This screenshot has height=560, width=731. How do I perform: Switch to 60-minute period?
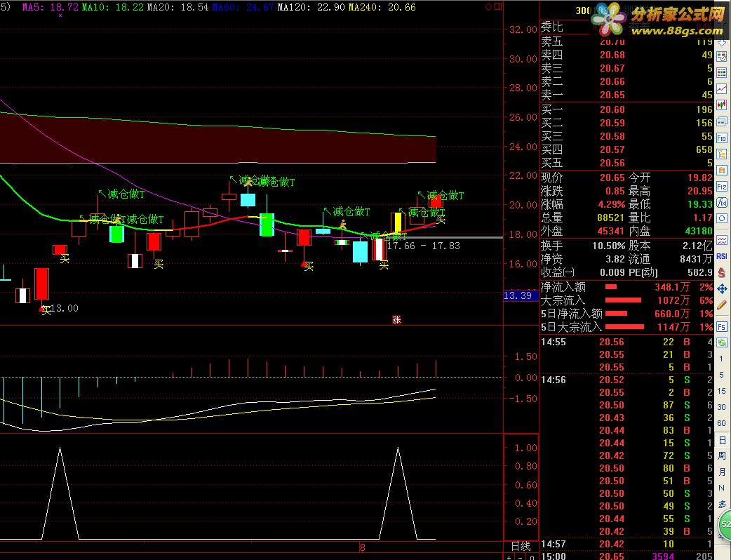point(722,423)
